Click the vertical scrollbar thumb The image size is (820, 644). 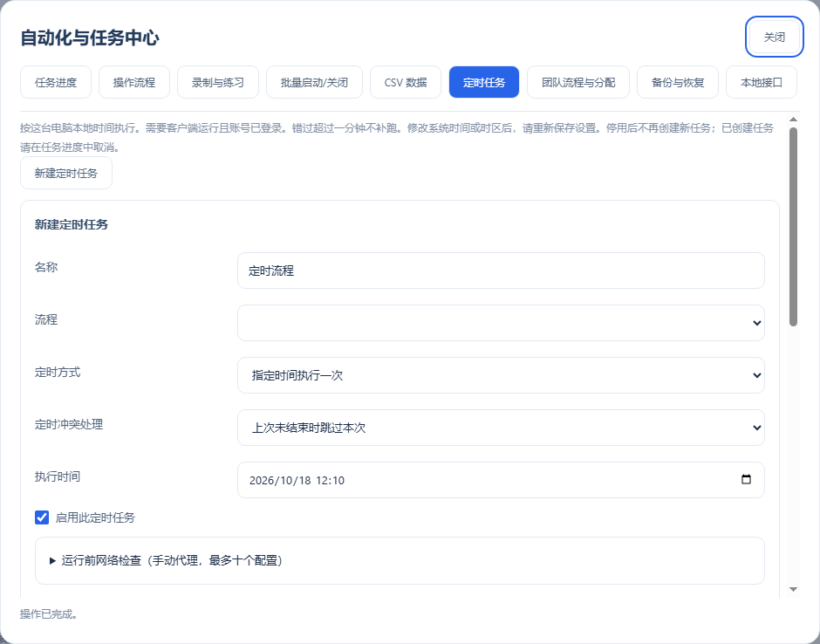[x=793, y=227]
